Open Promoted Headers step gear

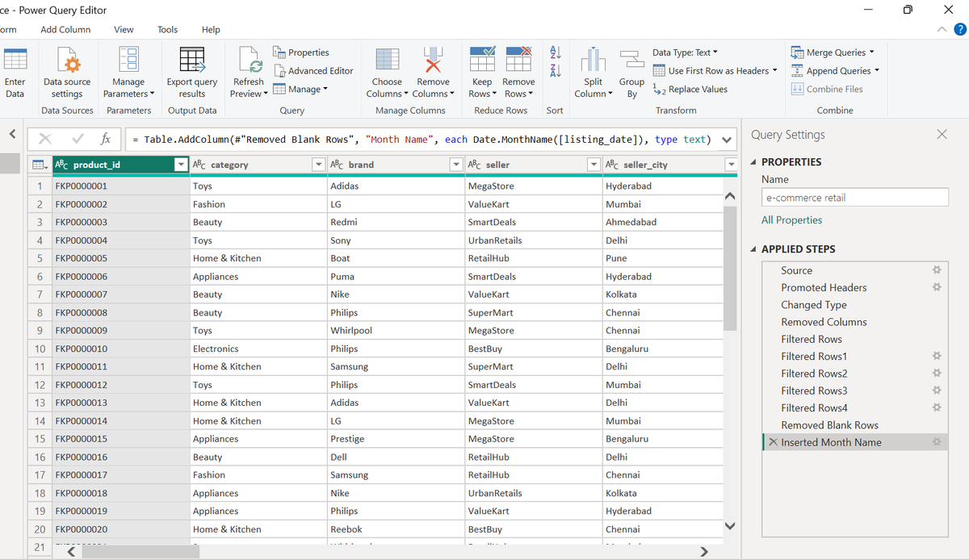[937, 287]
